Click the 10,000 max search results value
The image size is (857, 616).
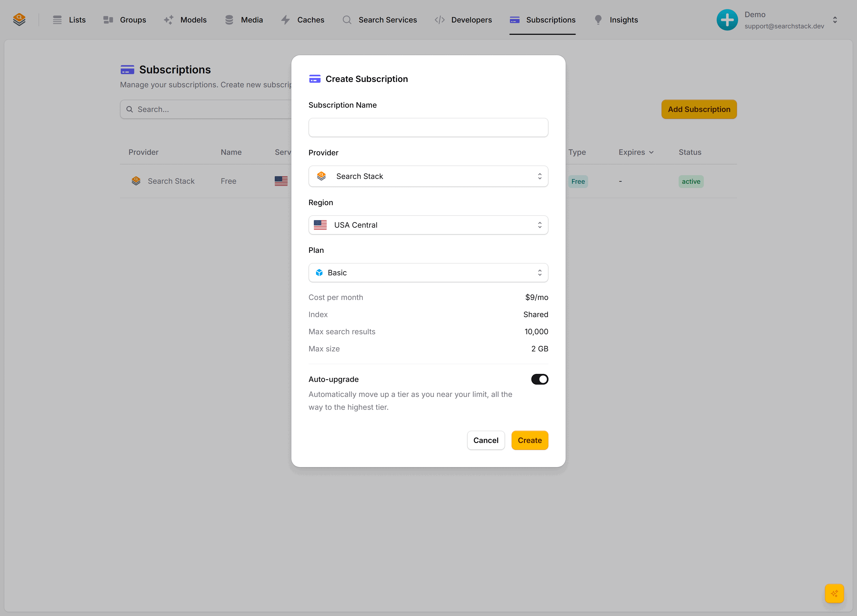pos(536,331)
